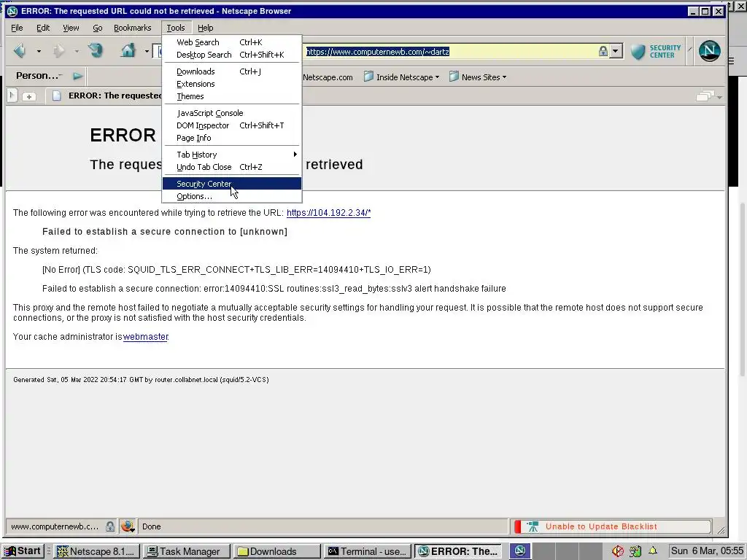Image resolution: width=747 pixels, height=560 pixels.
Task: Click the Start button on the taskbar
Action: point(23,551)
